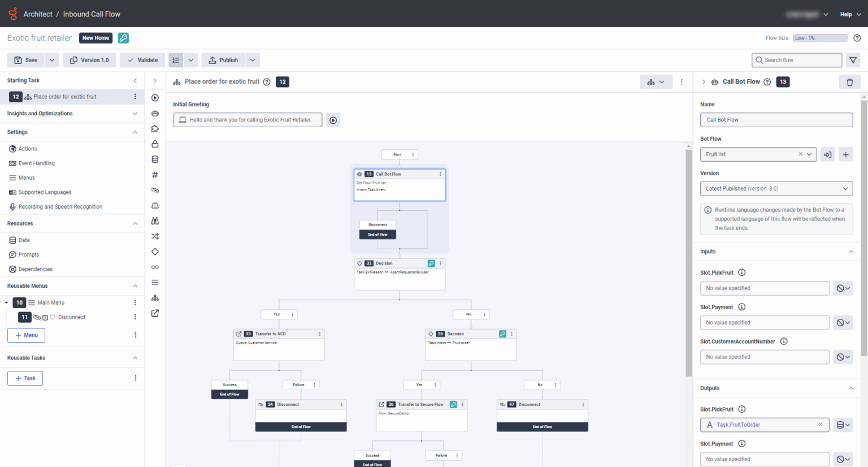Toggle the disconnect icon on the Disconnect menu item
Image resolution: width=868 pixels, height=467 pixels.
click(36, 317)
